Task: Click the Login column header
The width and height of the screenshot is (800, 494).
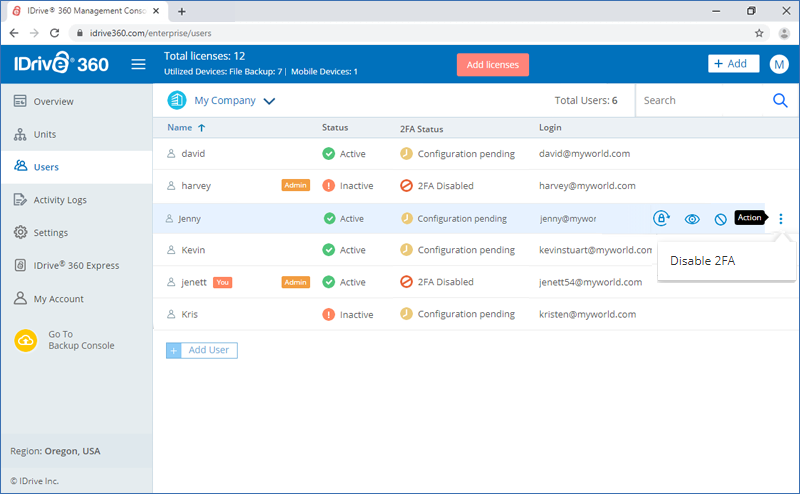Action: click(550, 128)
